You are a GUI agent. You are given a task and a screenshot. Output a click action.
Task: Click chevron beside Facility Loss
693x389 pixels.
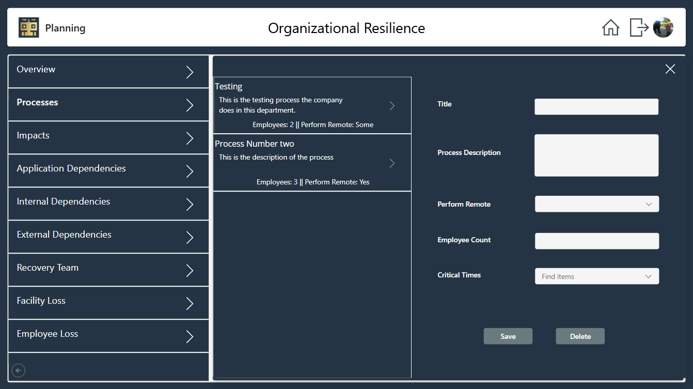point(190,304)
